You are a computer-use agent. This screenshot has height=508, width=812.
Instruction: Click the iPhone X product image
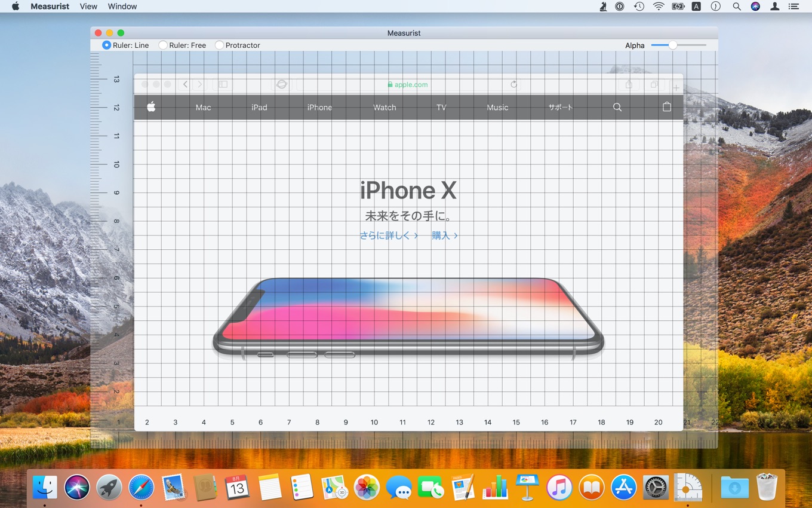[408, 319]
